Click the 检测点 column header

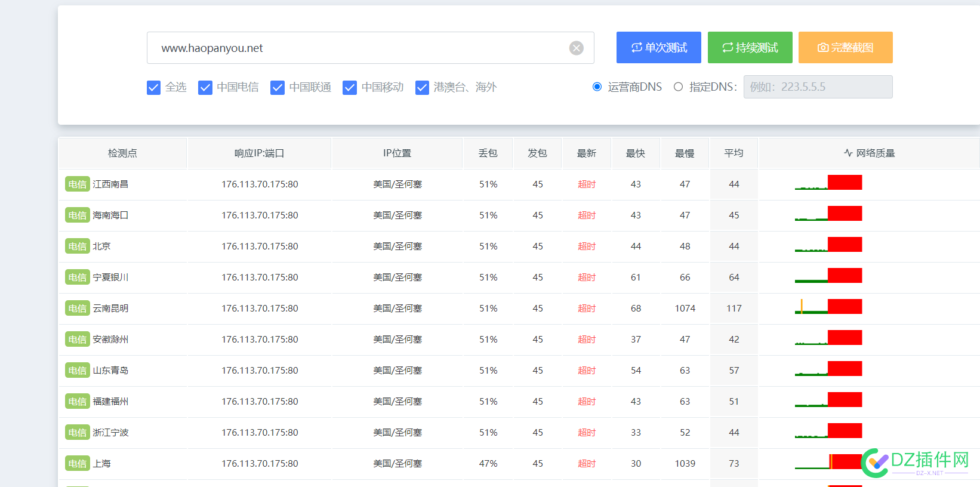tap(122, 153)
